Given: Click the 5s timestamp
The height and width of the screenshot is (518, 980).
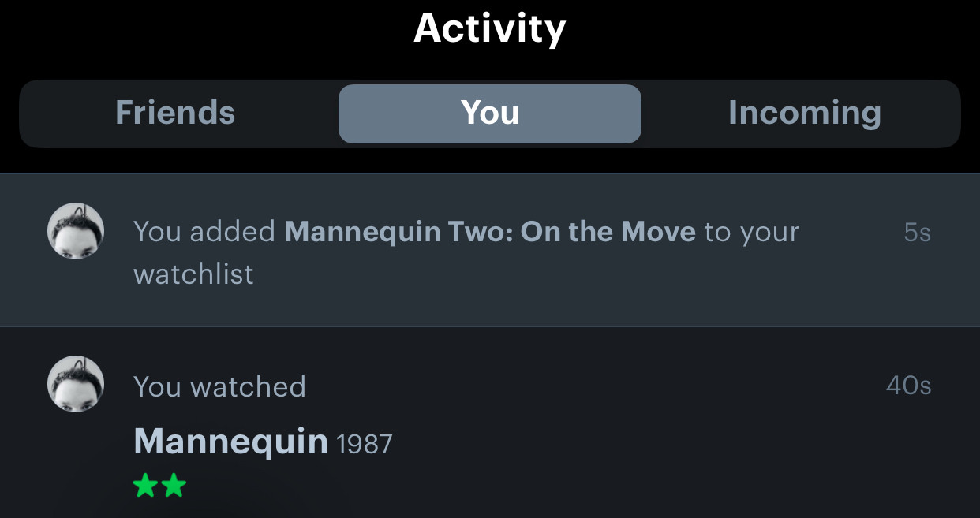Looking at the screenshot, I should [918, 233].
